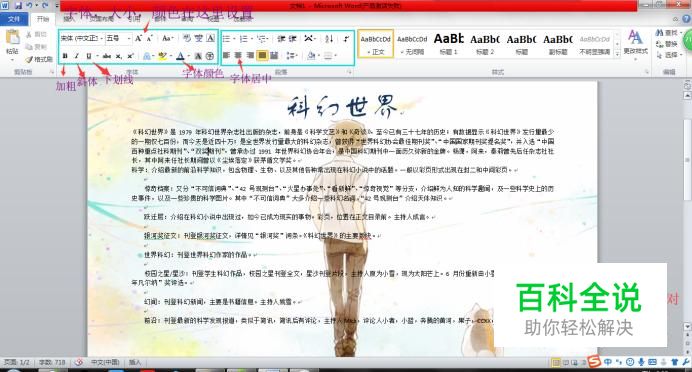Click the Clear Formatting icon
The height and width of the screenshot is (372, 692).
pos(187,39)
